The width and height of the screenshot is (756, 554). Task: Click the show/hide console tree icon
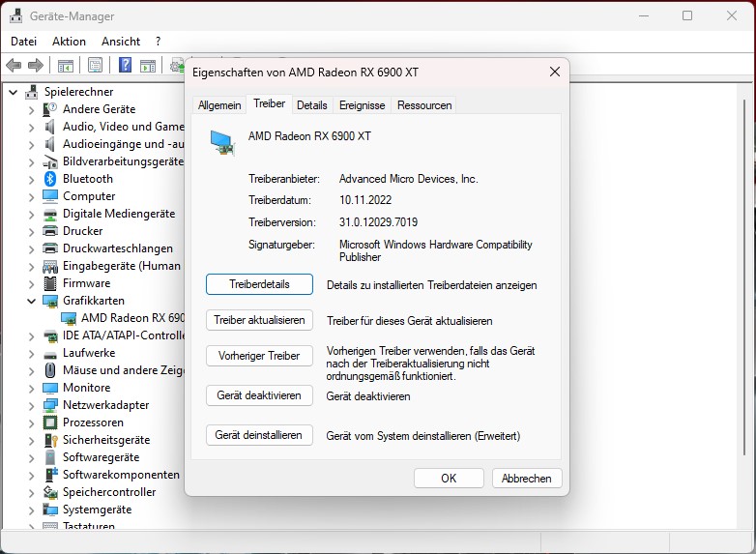66,66
